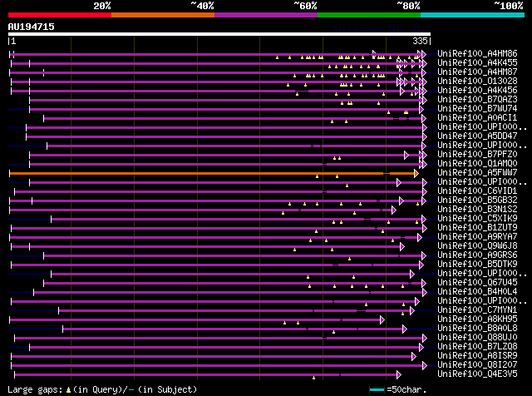Click the orange A5FWW7 alignment bar
This screenshot has width=532, height=396.
[214, 174]
